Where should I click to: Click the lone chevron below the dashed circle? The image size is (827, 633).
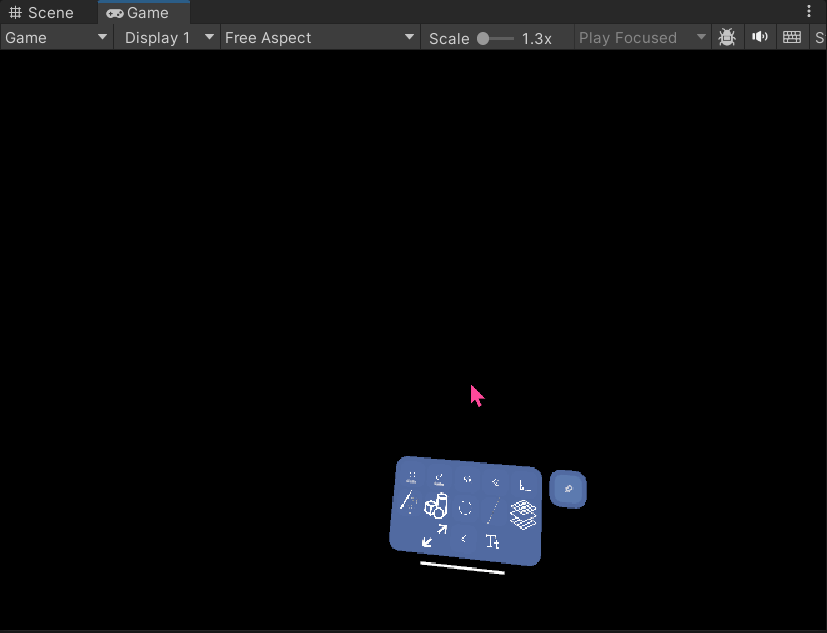point(464,539)
